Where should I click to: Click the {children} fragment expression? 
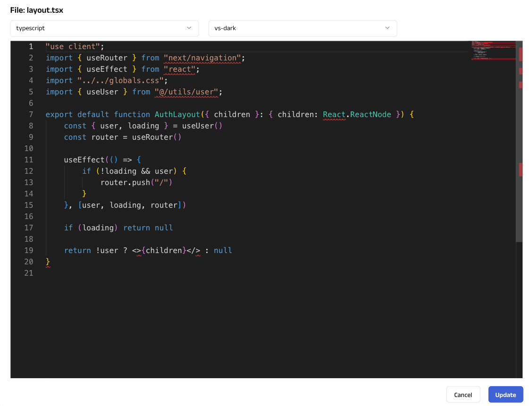pos(164,251)
